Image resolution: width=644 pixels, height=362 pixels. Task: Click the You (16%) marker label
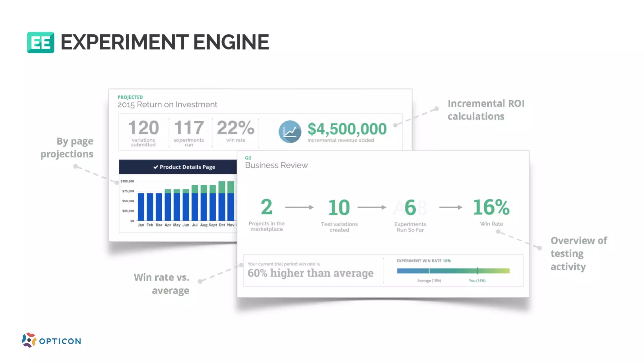pos(477,281)
